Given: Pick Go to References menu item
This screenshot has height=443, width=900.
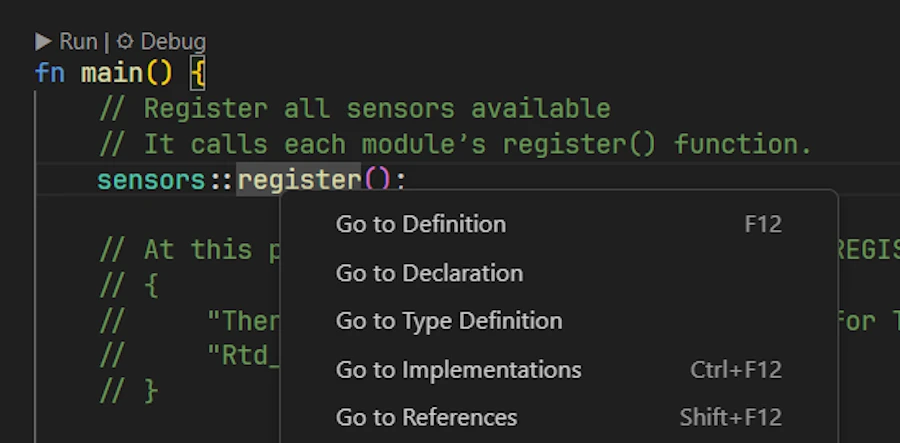Looking at the screenshot, I should point(559,417).
